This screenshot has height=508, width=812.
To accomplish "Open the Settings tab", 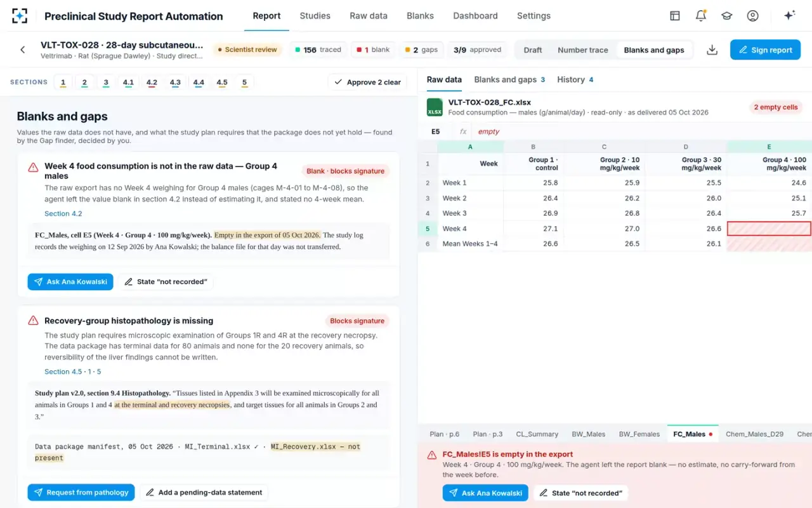I will coord(534,16).
